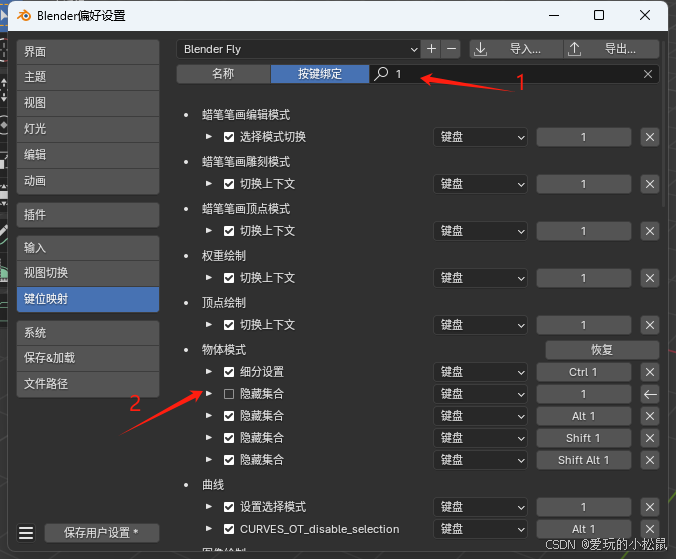Remove 切换上下文 item under 顶点绘制
Image resolution: width=676 pixels, height=559 pixels.
(x=650, y=325)
